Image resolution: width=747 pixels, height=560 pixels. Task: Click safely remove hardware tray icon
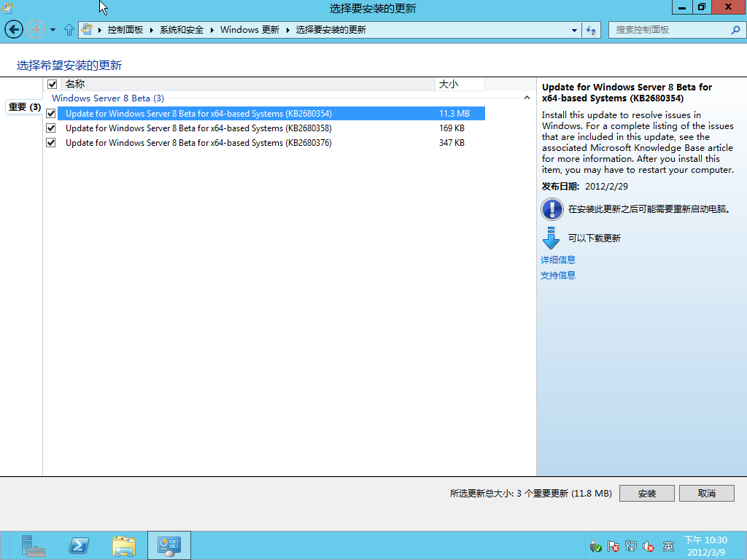click(x=595, y=546)
